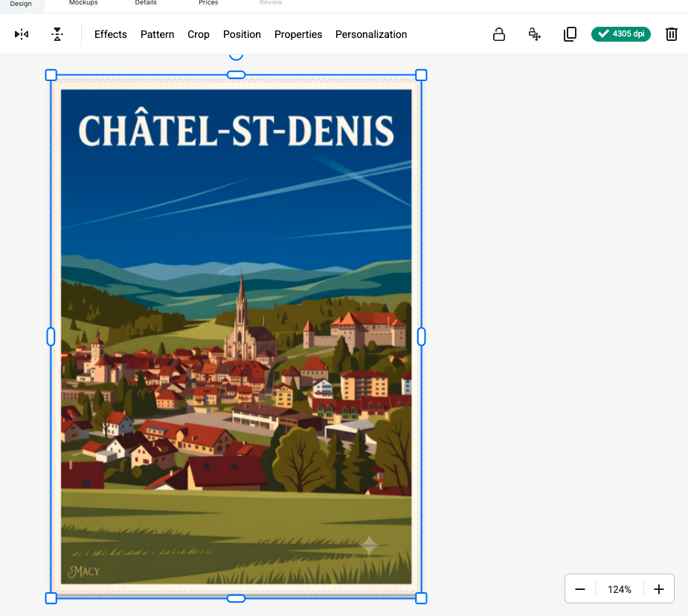Image resolution: width=688 pixels, height=616 pixels.
Task: Switch to the Review tab
Action: [x=271, y=3]
